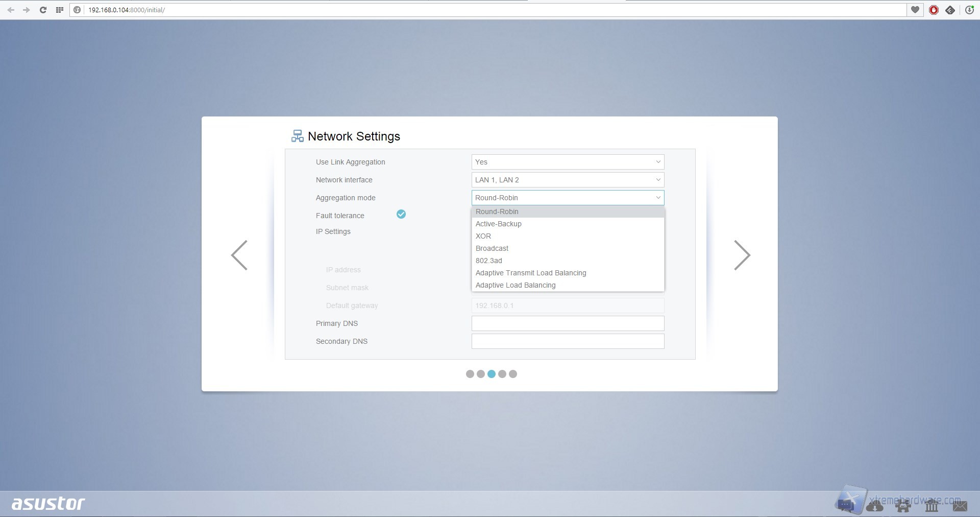The image size is (980, 517).
Task: Go to next setup step arrow
Action: coord(742,255)
